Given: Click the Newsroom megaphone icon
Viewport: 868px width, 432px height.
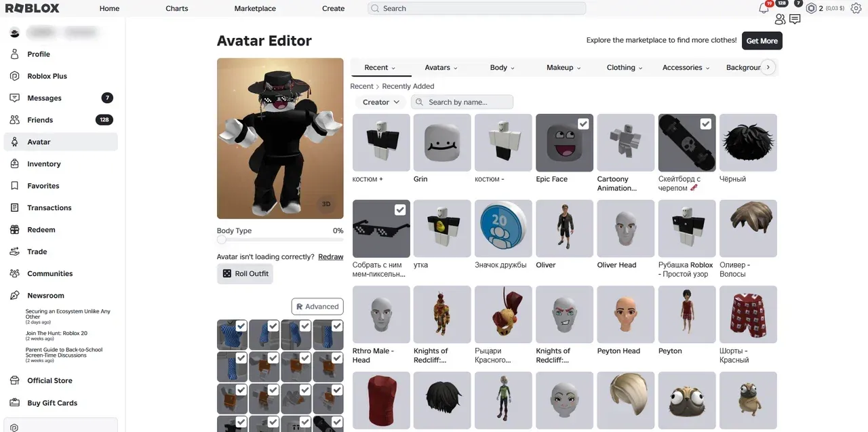Looking at the screenshot, I should (x=15, y=296).
